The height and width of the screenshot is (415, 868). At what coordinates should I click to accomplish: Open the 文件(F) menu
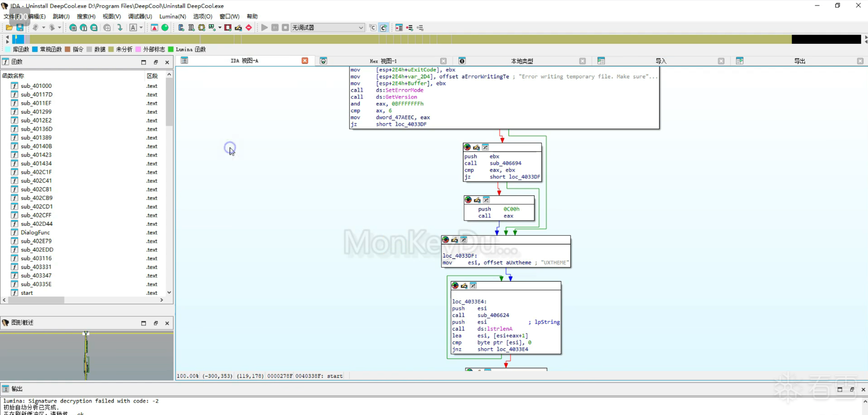[x=12, y=16]
